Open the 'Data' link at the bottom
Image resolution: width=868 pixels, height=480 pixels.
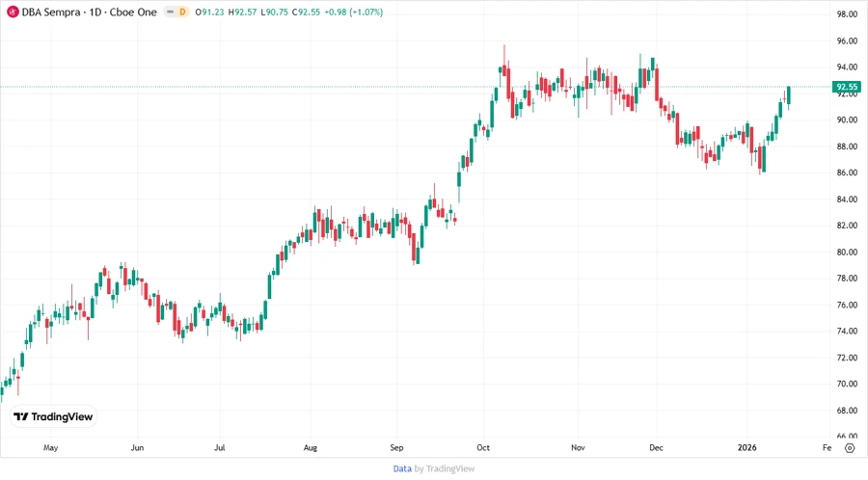402,468
